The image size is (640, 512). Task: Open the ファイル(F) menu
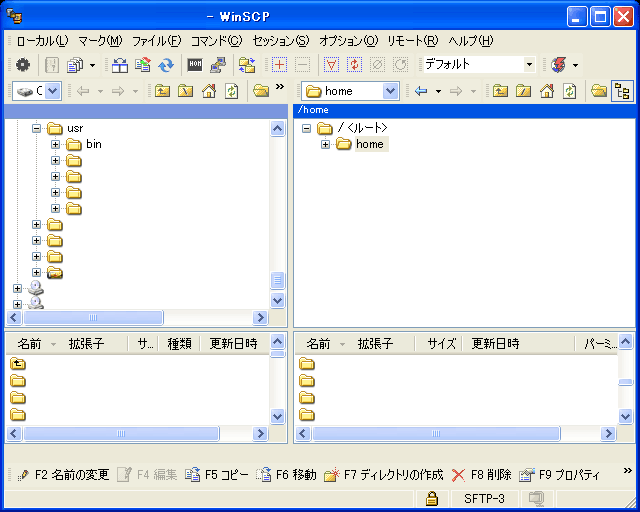pos(156,41)
